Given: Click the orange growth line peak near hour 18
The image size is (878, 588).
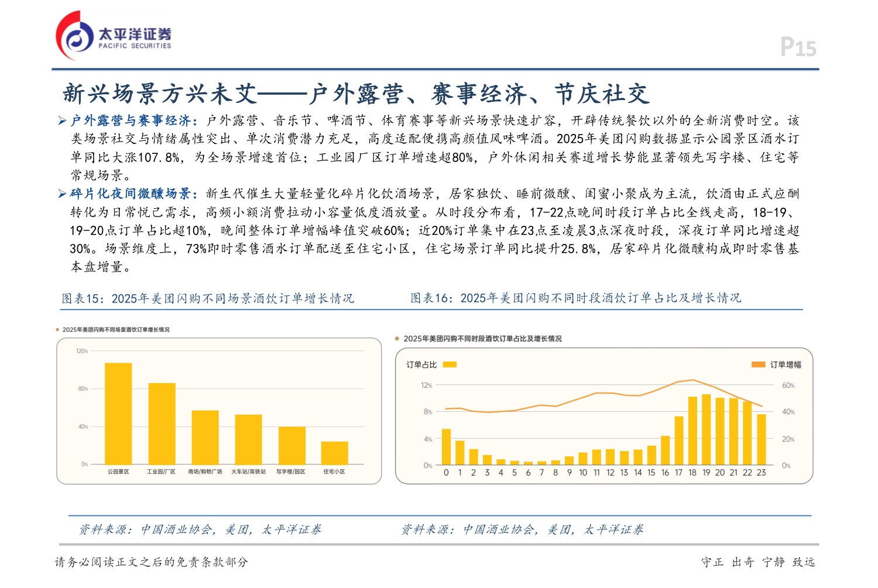Looking at the screenshot, I should pyautogui.click(x=693, y=380).
